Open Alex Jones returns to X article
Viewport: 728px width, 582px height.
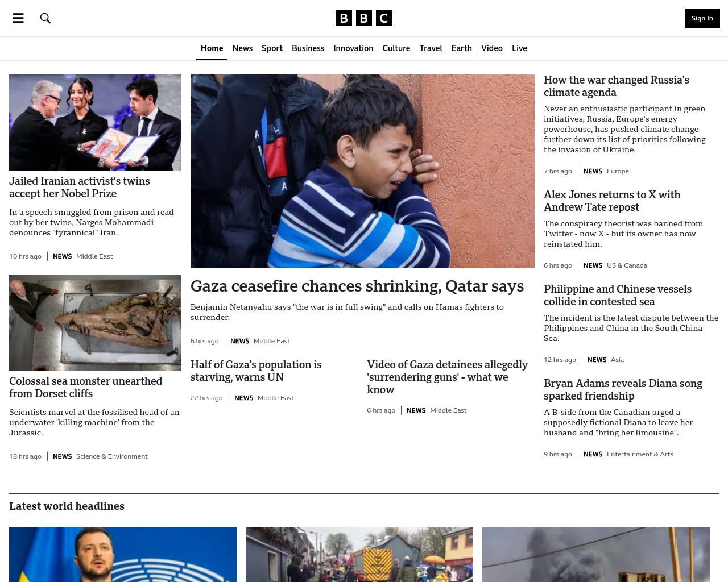click(612, 201)
